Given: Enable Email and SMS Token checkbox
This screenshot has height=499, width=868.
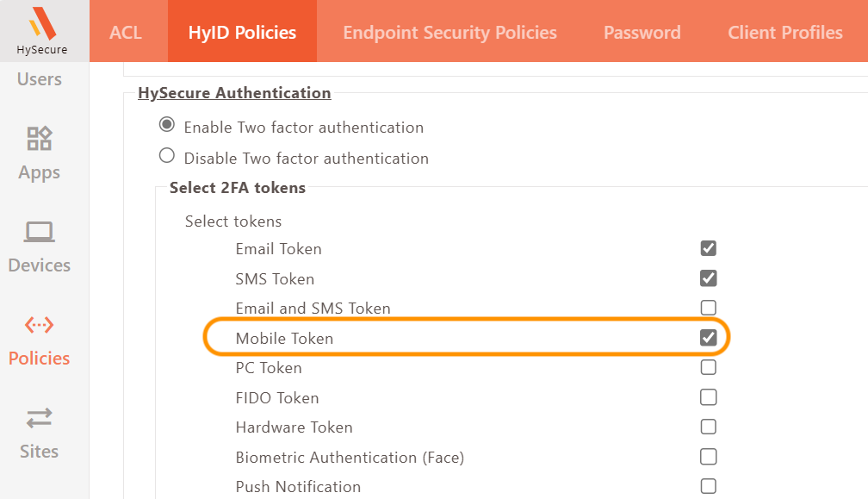Looking at the screenshot, I should click(709, 308).
